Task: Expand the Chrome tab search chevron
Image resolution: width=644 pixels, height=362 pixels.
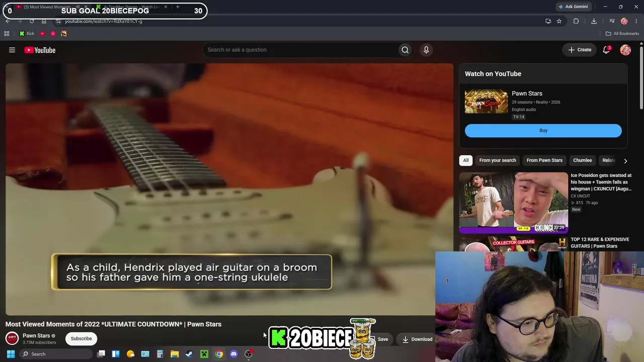Action: (8, 7)
